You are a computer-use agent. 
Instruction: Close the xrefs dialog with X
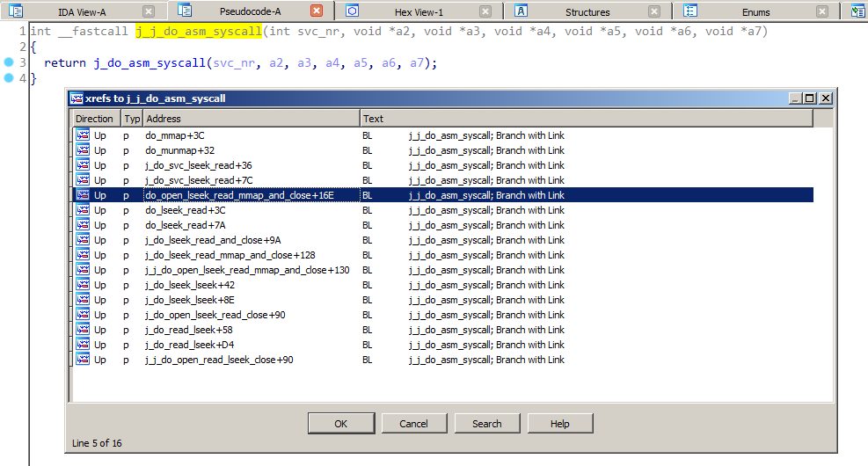click(826, 98)
